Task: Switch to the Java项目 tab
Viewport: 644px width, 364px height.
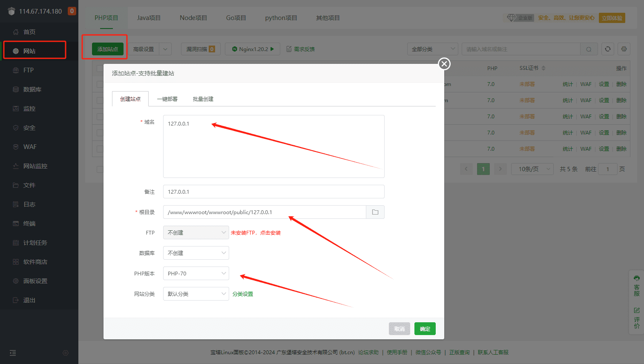Action: coord(149,17)
